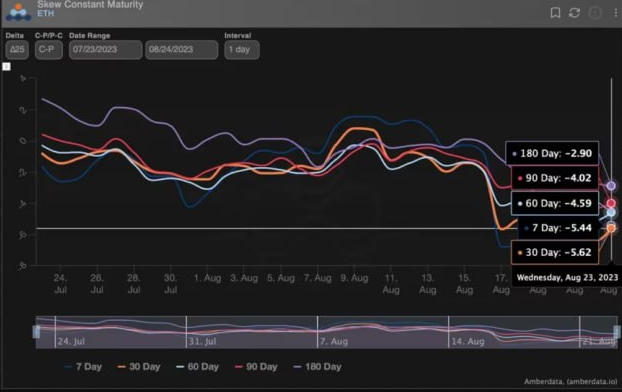The image size is (622, 392).
Task: Click the small white square chart menu icon
Action: pyautogui.click(x=6, y=67)
